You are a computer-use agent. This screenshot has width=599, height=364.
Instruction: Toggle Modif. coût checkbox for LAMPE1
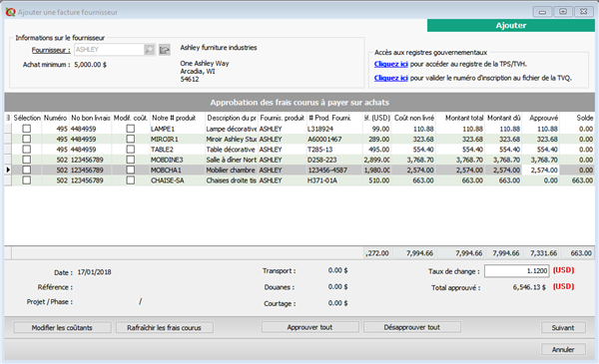130,129
